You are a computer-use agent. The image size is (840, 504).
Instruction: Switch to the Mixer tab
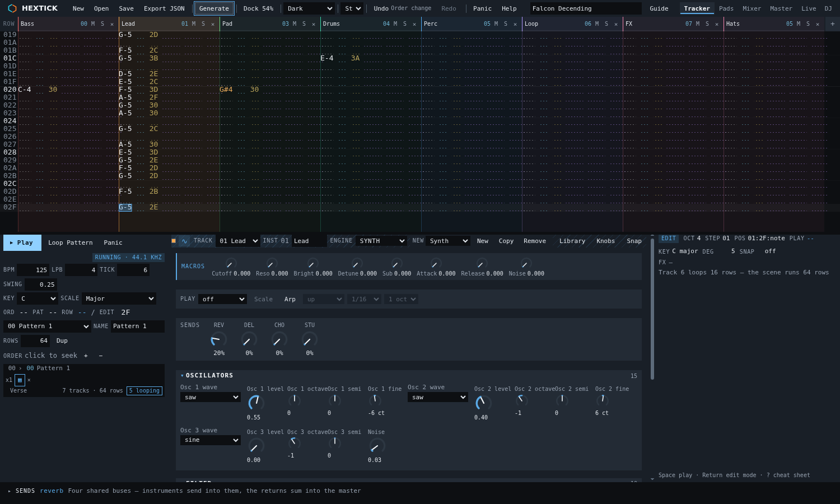coord(752,8)
